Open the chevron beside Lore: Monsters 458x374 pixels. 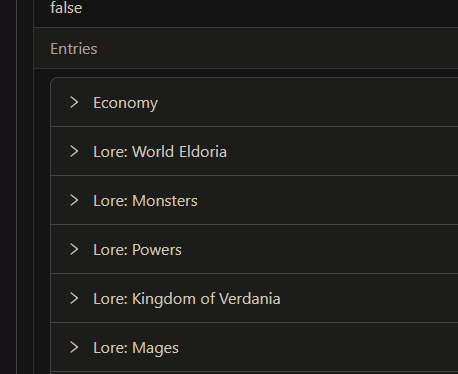pos(74,200)
